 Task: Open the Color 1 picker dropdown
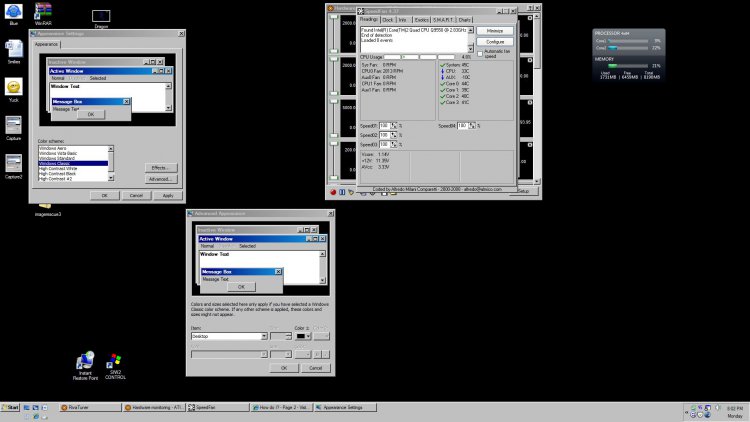click(303, 336)
